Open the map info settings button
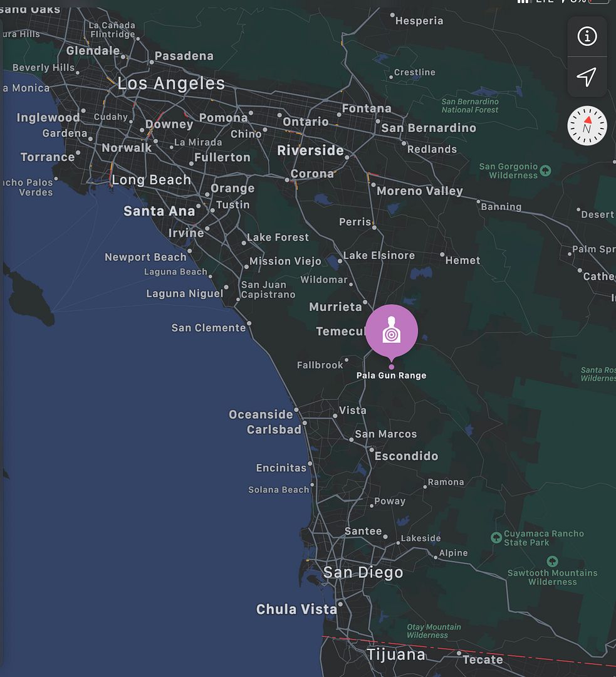Viewport: 616px width, 677px height. pos(587,36)
